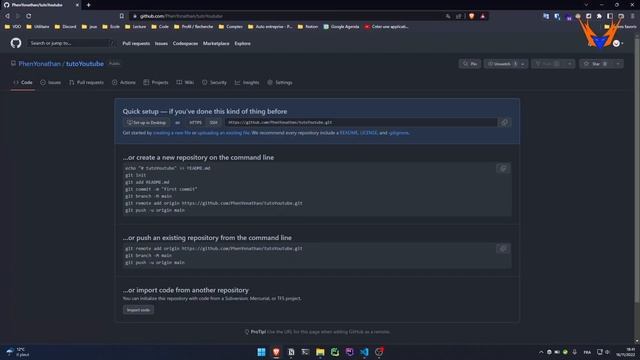Screen dimensions: 640x360
Task: Open the Google Agenda bookmark
Action: [341, 27]
